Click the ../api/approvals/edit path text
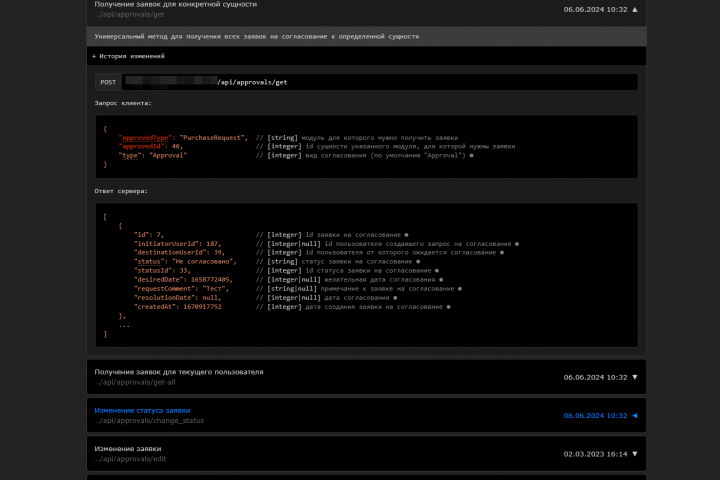 [130, 459]
